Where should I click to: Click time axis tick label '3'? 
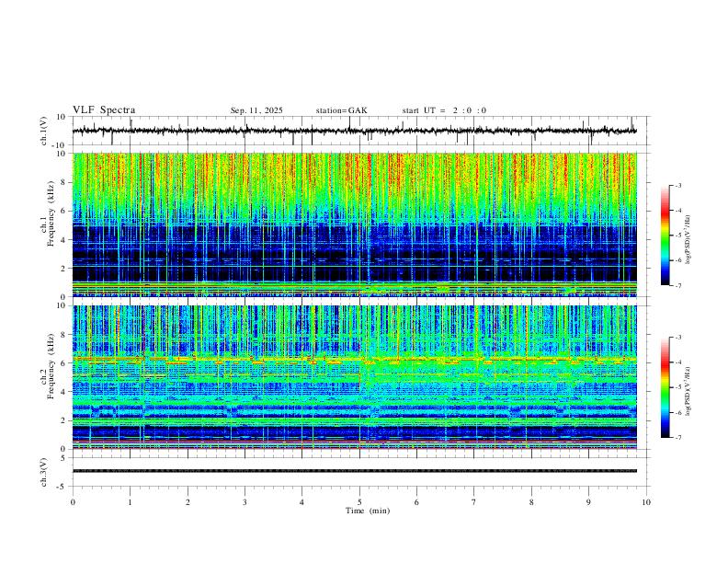(245, 502)
